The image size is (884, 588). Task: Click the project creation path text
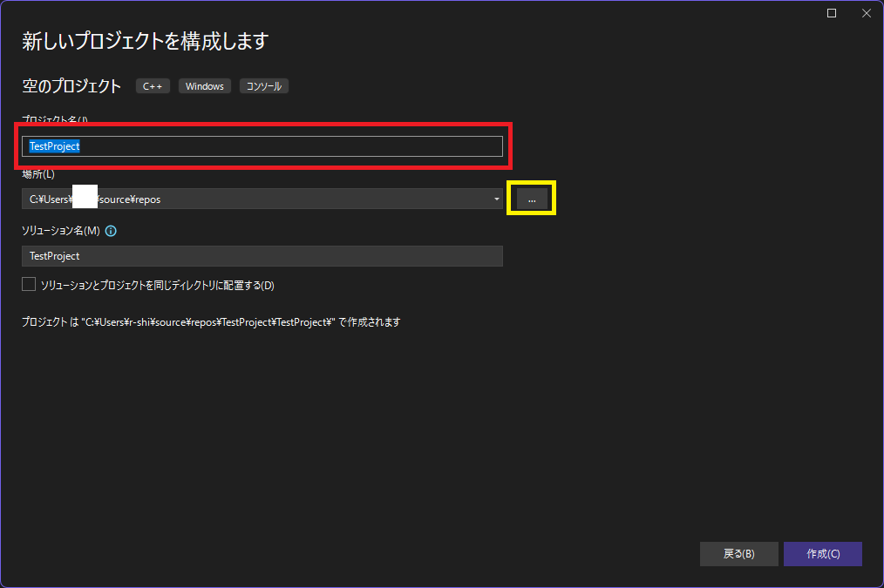pyautogui.click(x=211, y=322)
